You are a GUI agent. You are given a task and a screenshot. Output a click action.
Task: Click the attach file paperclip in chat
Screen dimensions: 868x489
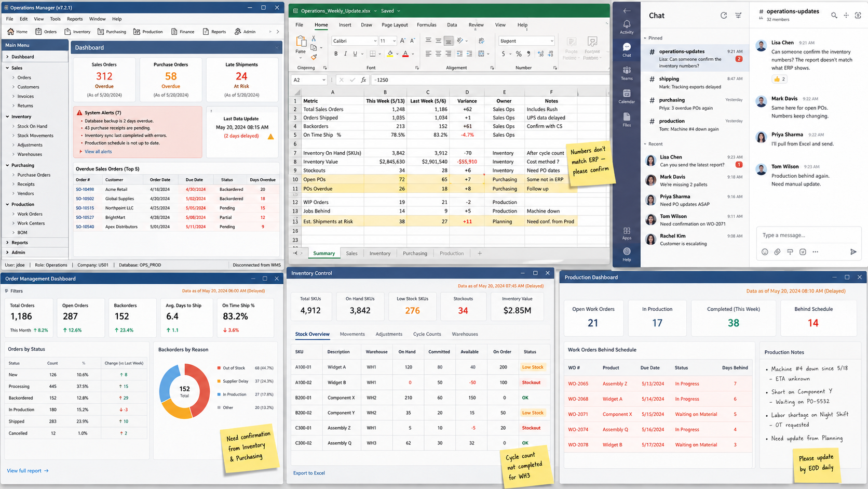[777, 252]
